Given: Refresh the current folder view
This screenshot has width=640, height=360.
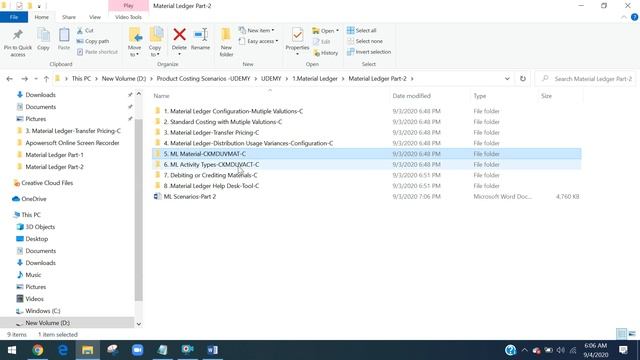Looking at the screenshot, I should [522, 79].
